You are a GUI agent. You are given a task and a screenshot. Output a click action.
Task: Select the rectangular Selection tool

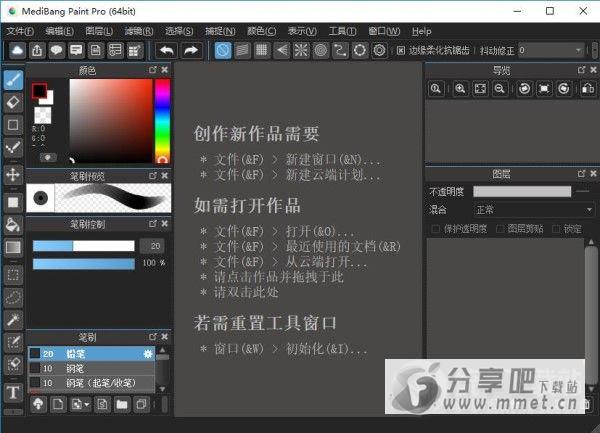[13, 275]
